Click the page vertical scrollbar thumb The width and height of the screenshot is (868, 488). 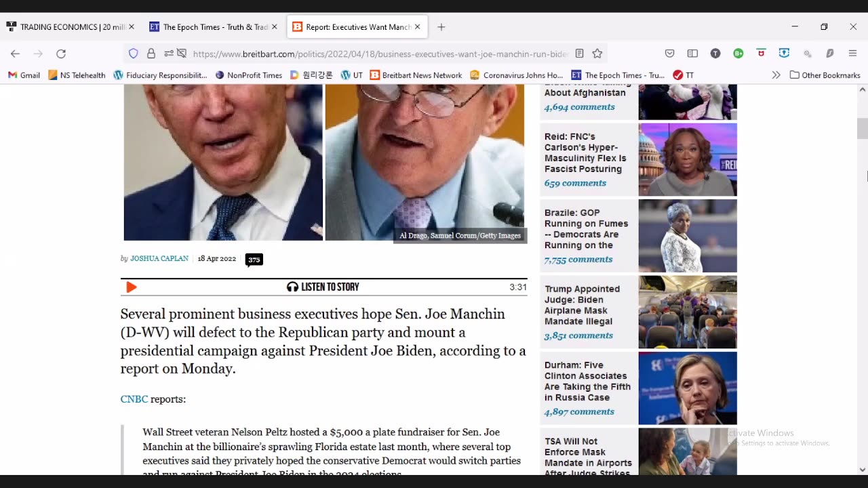click(x=862, y=129)
